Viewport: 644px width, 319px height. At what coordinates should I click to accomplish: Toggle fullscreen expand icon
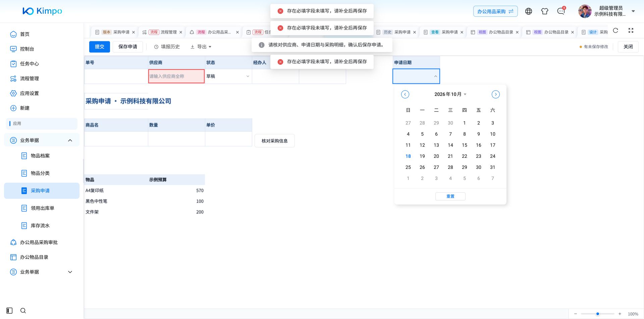(631, 31)
